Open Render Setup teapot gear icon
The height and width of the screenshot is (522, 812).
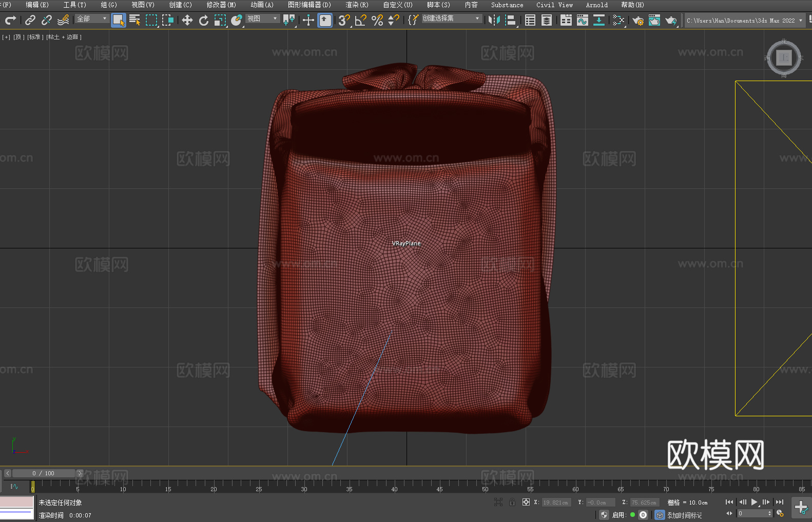(x=638, y=20)
